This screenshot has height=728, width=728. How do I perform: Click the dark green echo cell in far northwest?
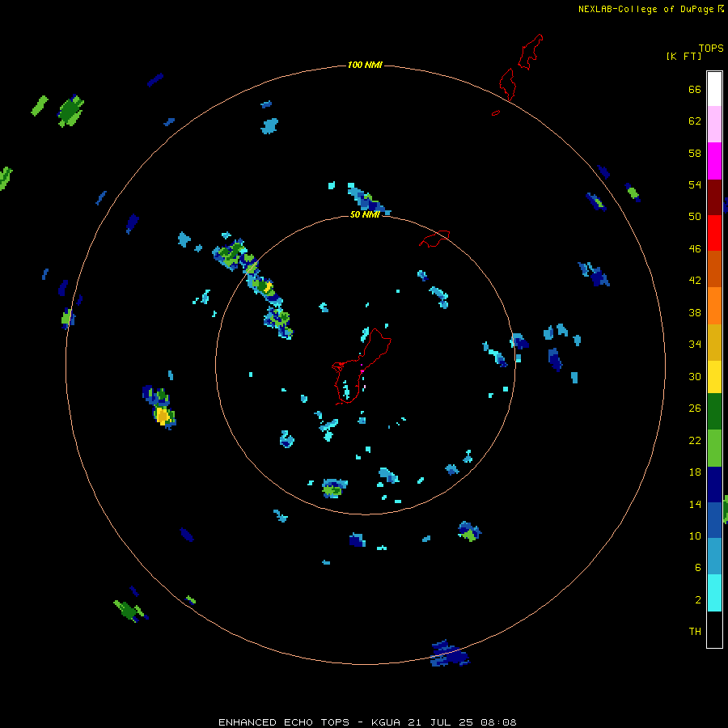(x=70, y=111)
